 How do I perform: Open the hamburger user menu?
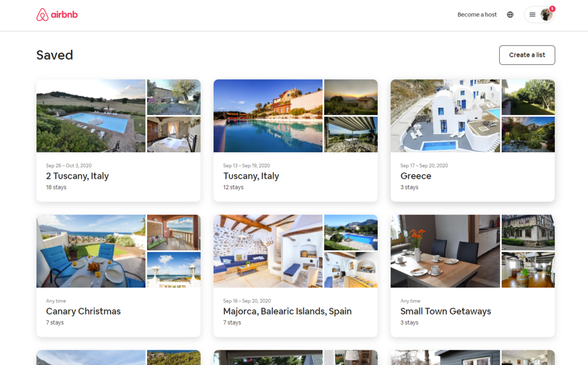[533, 15]
